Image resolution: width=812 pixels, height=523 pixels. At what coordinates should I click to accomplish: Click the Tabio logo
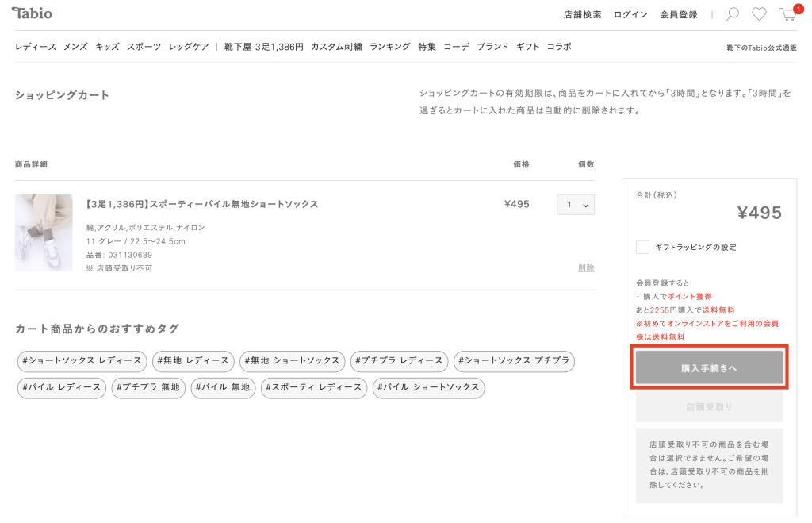[33, 13]
